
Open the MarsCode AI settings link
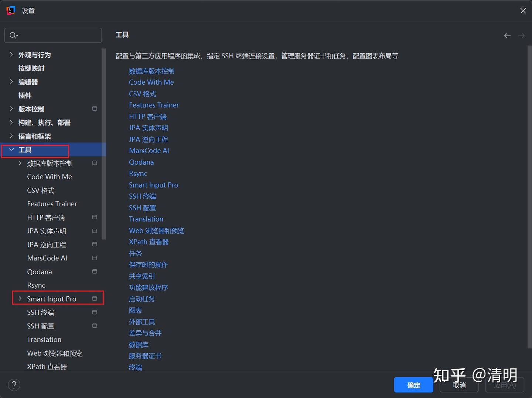(149, 151)
